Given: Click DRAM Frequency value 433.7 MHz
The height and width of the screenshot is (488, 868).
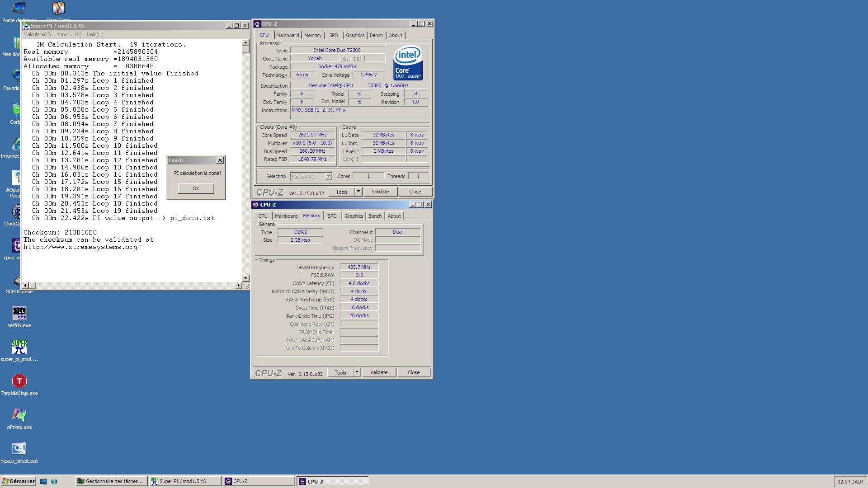Looking at the screenshot, I should click(x=359, y=267).
